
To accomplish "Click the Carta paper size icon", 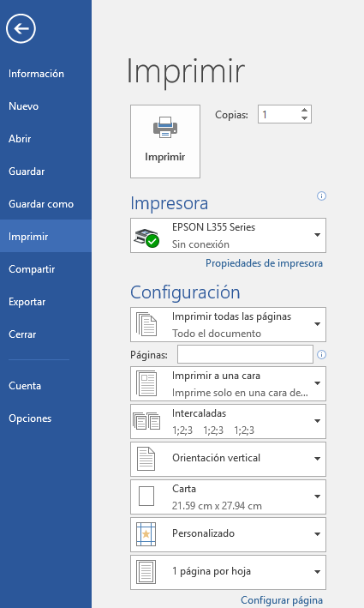I will (146, 497).
